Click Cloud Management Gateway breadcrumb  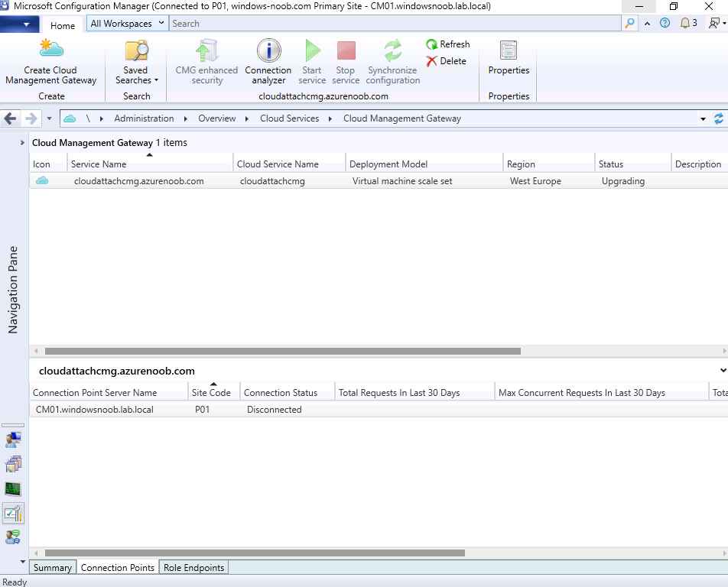402,118
